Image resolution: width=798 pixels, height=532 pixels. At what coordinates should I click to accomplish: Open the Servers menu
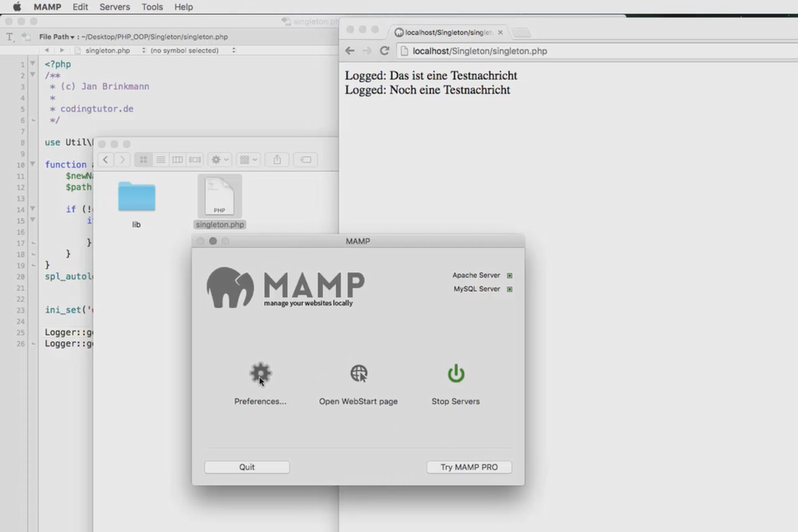click(115, 7)
